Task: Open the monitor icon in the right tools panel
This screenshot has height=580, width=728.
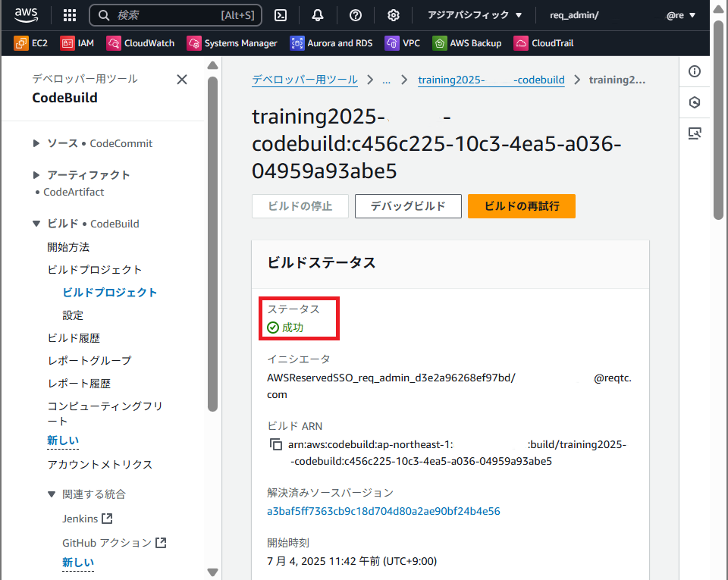Action: click(695, 133)
